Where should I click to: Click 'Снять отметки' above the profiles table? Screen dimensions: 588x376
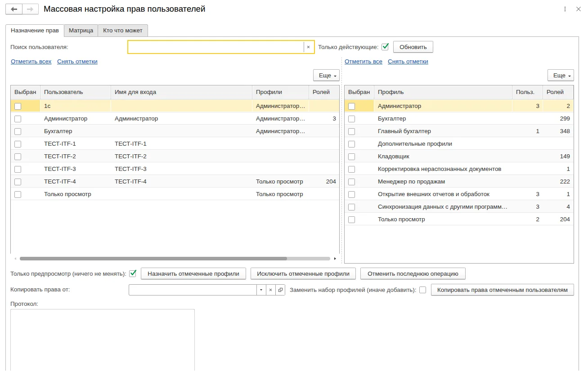[408, 62]
